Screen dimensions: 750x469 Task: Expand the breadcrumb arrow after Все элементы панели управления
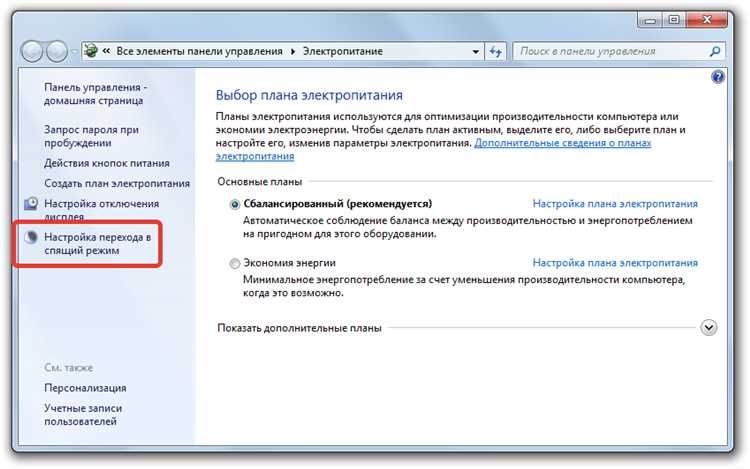click(293, 52)
